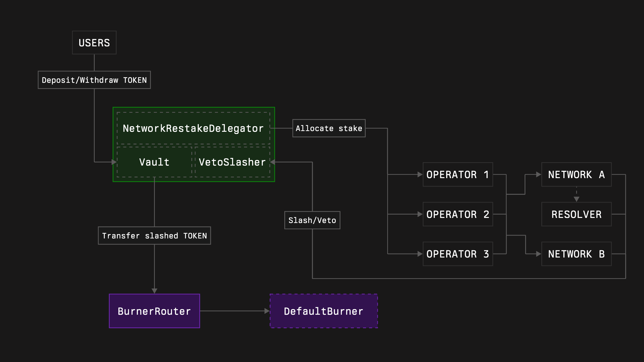644x362 pixels.
Task: Click the VetoSlasher block
Action: (232, 162)
